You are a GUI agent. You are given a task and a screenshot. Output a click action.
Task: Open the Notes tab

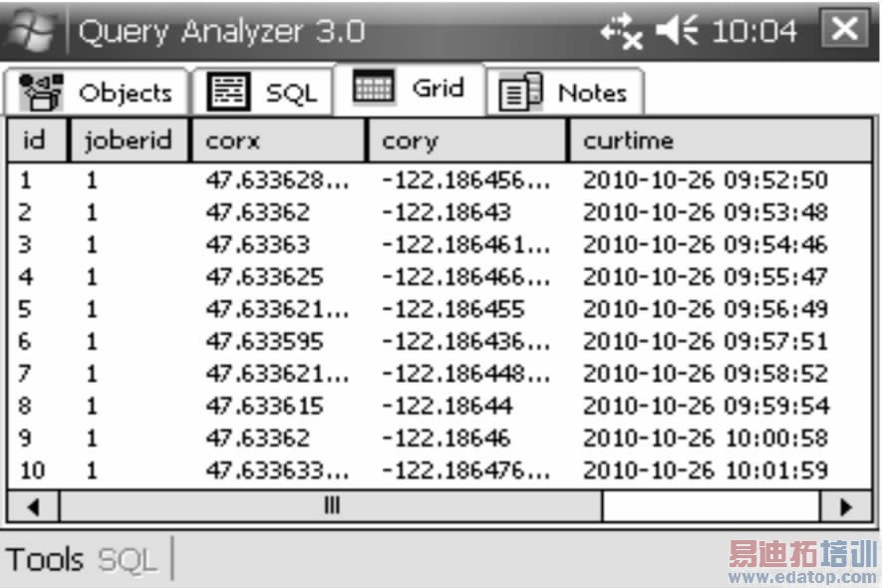pos(564,92)
